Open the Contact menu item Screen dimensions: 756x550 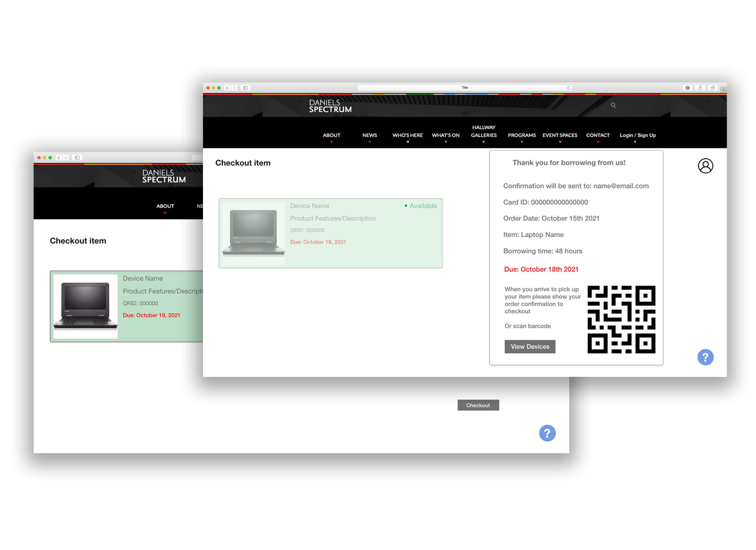tap(598, 135)
